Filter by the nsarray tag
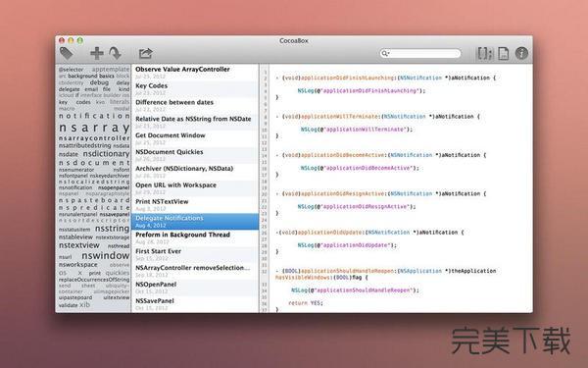 94,128
